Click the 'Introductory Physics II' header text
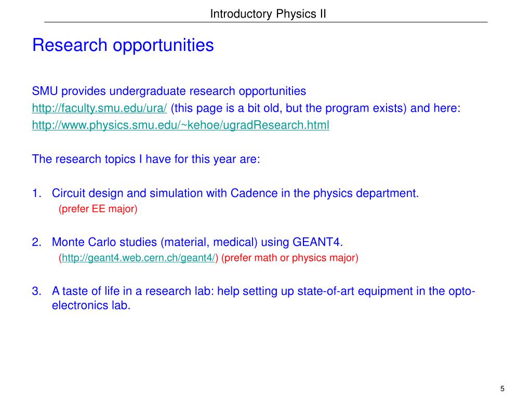Screen dimensions: 532x399 pyautogui.click(x=268, y=14)
